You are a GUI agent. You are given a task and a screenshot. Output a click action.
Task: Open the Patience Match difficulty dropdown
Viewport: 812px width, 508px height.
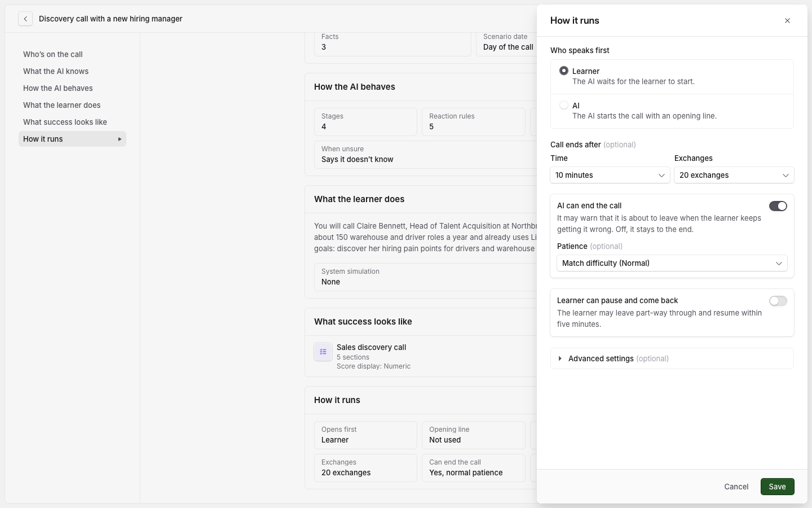(x=672, y=263)
